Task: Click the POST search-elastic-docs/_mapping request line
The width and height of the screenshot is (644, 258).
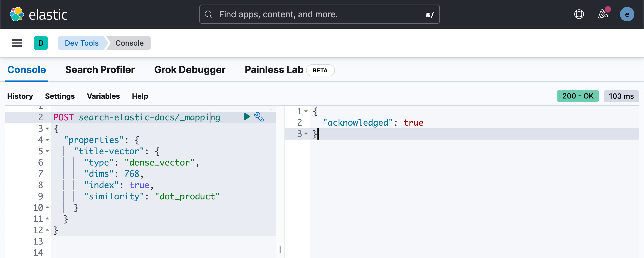Action: point(137,117)
